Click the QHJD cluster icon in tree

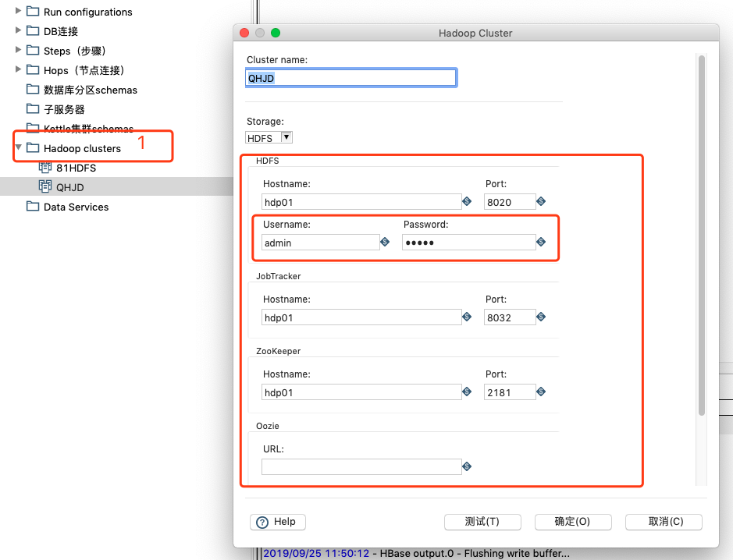tap(44, 186)
